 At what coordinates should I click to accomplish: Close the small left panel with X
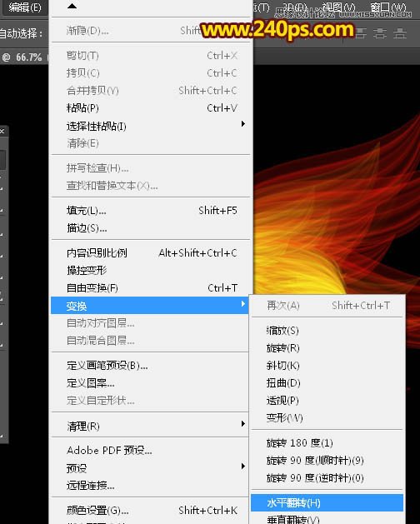coord(2,131)
